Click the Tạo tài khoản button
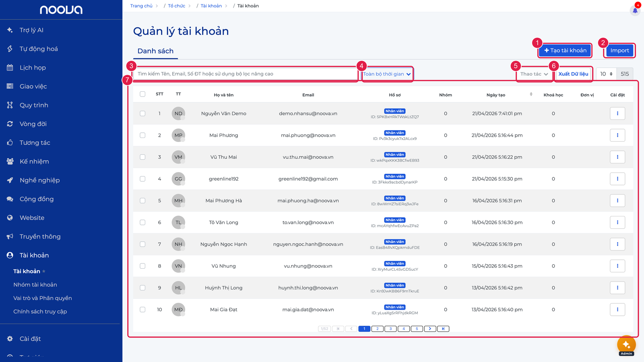Image resolution: width=644 pixels, height=362 pixels. click(x=565, y=50)
